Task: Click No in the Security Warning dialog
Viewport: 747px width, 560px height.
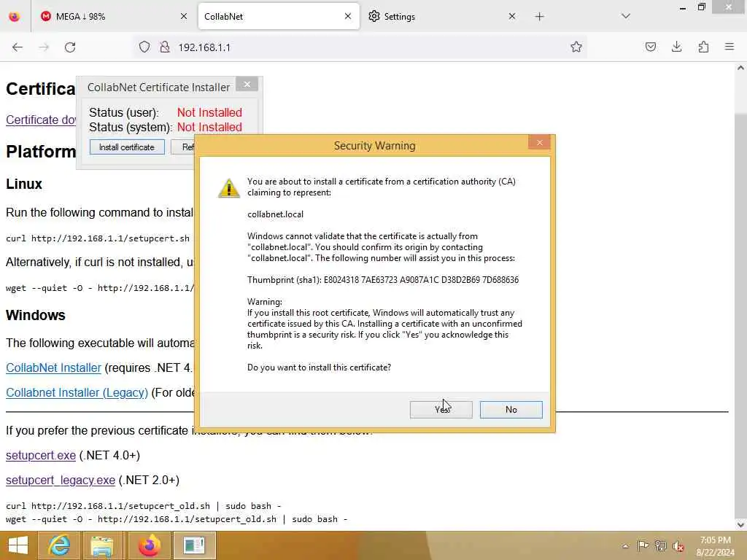Action: click(511, 410)
